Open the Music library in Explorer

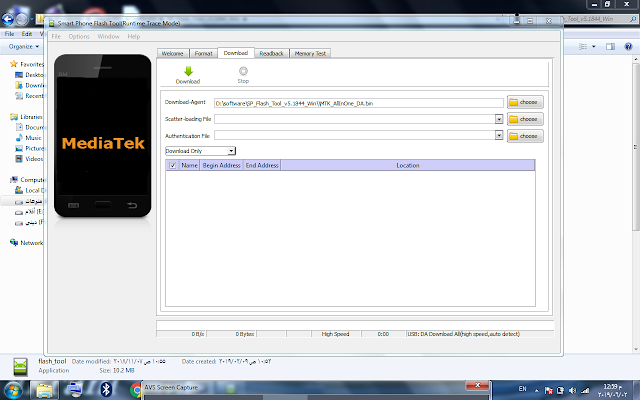coord(29,138)
